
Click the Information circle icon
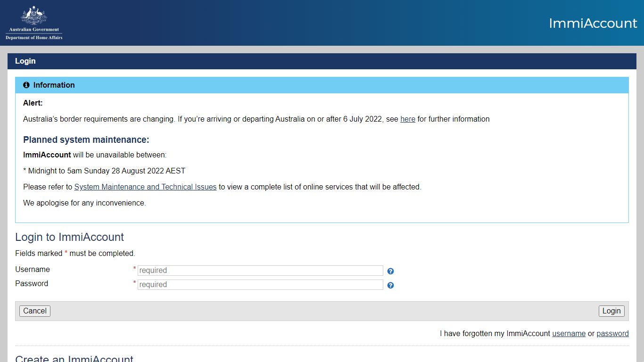point(26,85)
